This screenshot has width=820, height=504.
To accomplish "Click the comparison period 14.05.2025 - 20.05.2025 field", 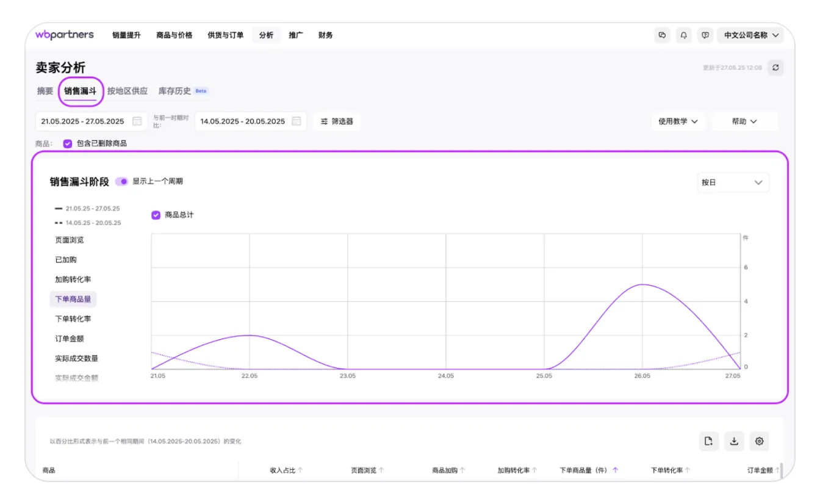I will tap(243, 121).
